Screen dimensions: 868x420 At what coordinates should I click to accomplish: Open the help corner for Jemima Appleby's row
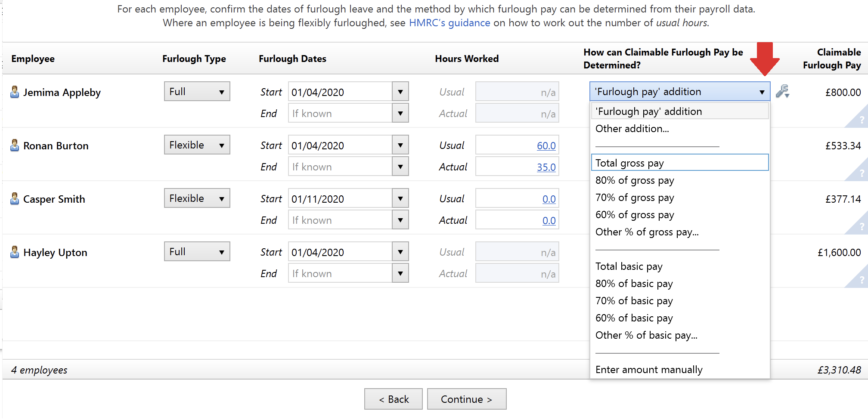click(859, 119)
